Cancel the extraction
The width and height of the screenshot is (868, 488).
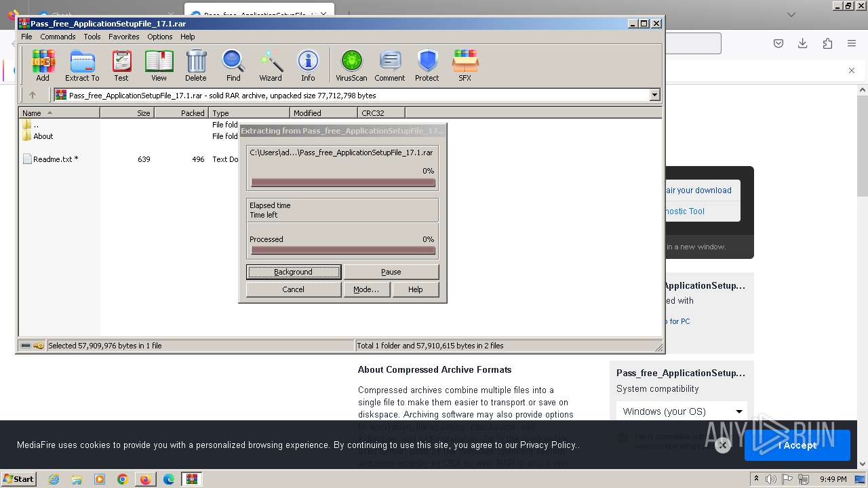click(x=294, y=289)
